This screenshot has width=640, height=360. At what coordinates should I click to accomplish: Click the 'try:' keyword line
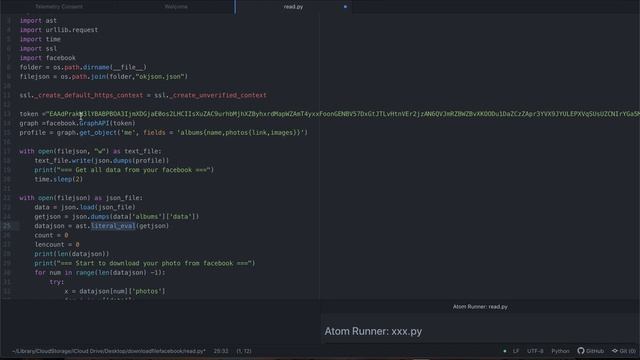(x=57, y=282)
